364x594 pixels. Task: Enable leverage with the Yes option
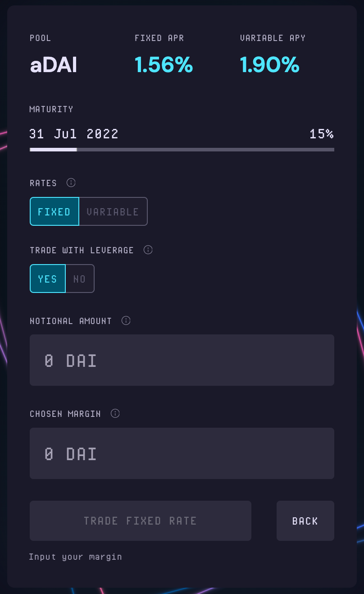pyautogui.click(x=48, y=279)
